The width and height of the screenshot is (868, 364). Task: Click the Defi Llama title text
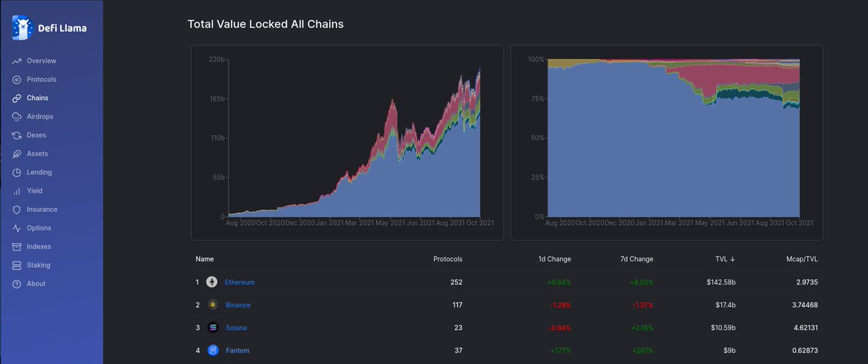[x=61, y=29]
